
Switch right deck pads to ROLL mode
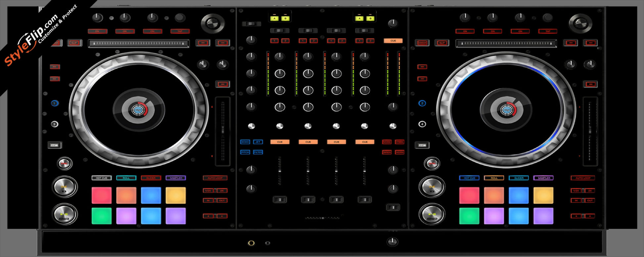pyautogui.click(x=494, y=178)
